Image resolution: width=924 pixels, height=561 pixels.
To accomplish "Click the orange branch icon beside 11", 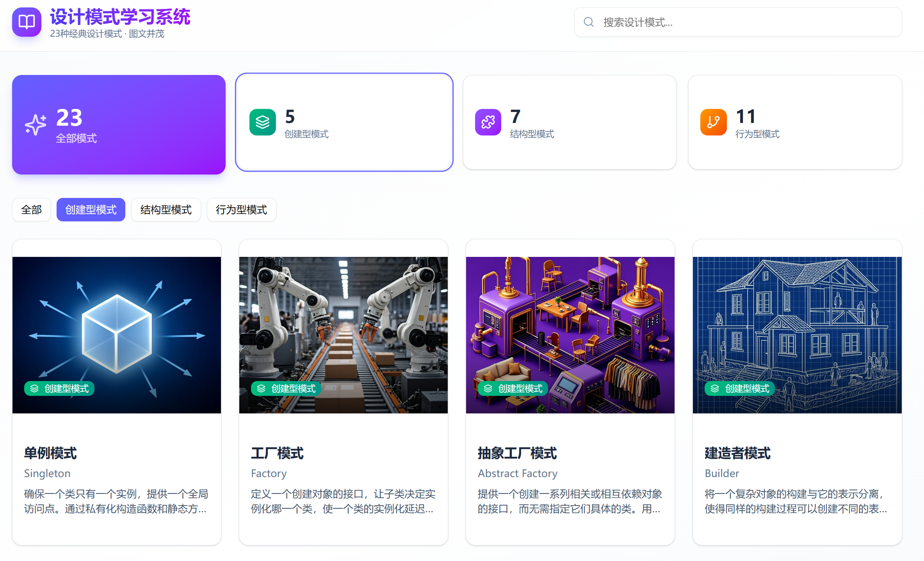I will point(714,122).
